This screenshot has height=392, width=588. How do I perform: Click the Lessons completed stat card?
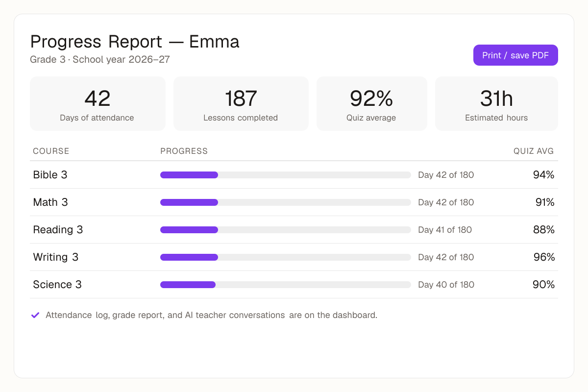point(241,103)
